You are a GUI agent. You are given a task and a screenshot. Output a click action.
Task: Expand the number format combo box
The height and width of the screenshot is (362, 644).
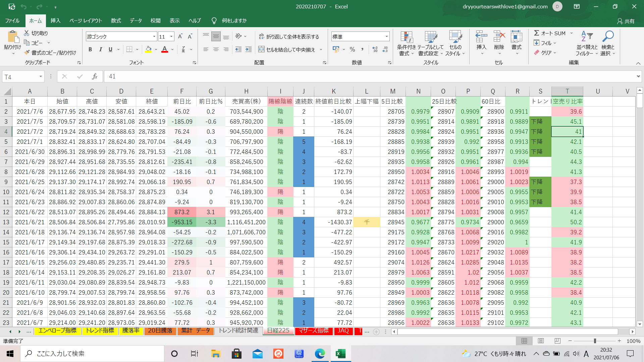tap(386, 37)
